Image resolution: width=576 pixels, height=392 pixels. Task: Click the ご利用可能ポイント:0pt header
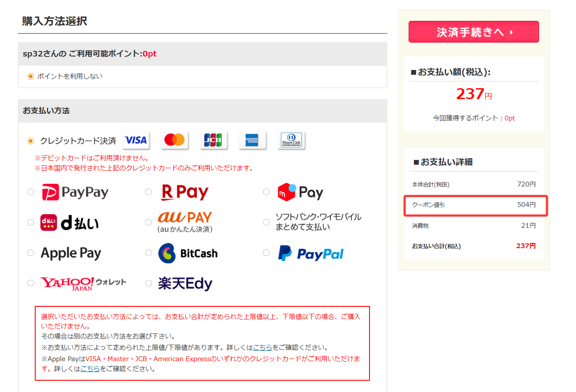pos(90,54)
